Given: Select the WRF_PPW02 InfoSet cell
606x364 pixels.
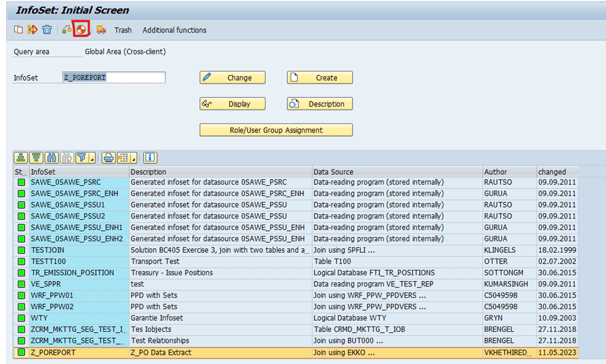Looking at the screenshot, I should 79,307.
